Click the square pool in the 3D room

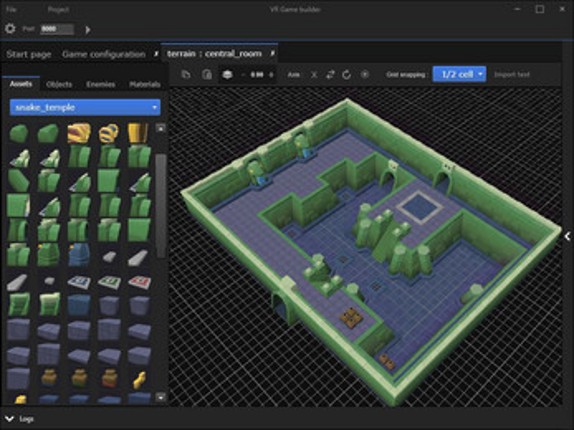(420, 207)
